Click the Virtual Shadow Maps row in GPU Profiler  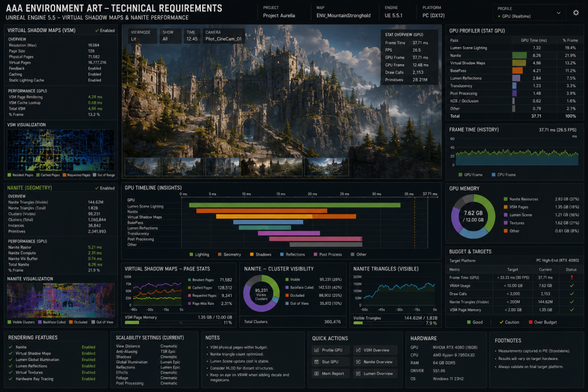pos(514,63)
